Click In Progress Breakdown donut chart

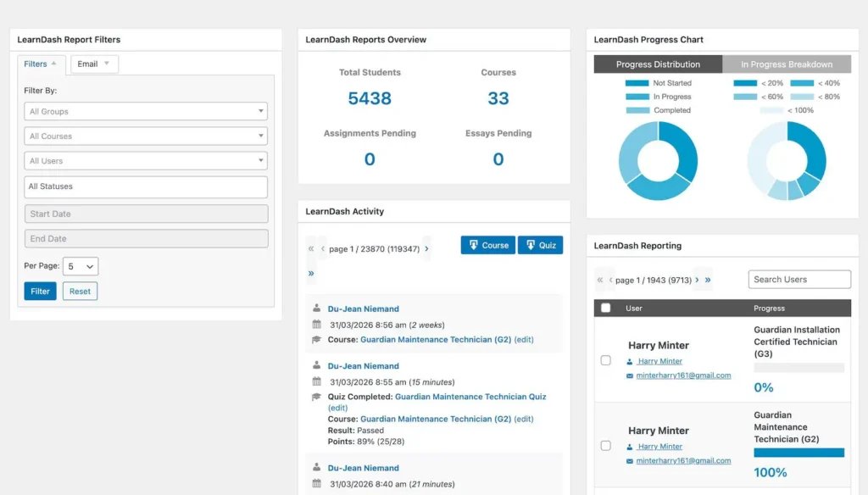787,160
